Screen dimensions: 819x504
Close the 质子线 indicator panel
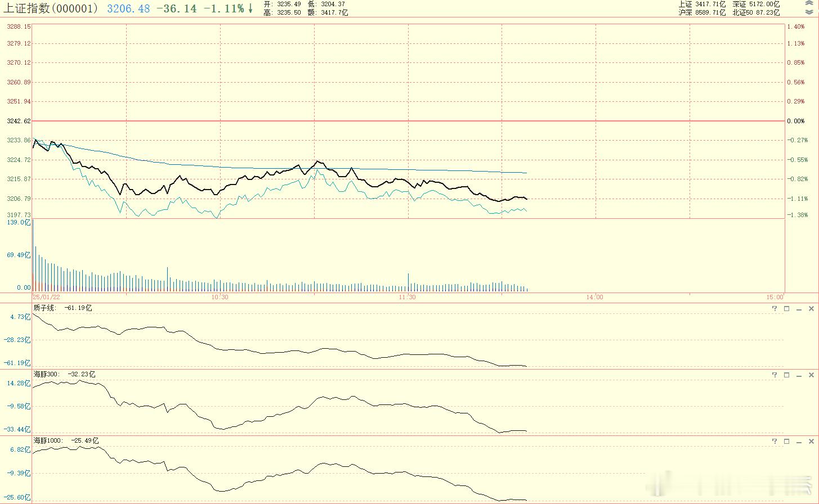coord(811,308)
